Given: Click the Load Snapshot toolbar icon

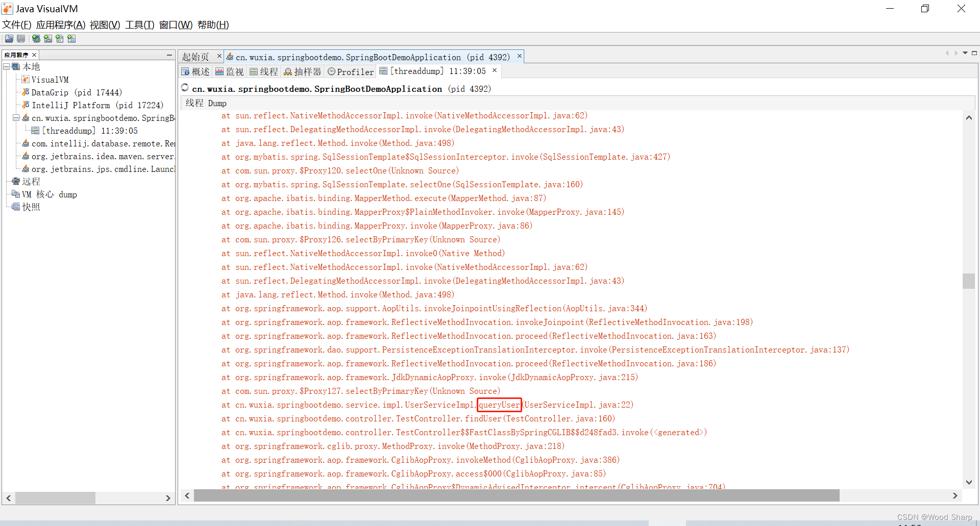Looking at the screenshot, I should [x=9, y=39].
